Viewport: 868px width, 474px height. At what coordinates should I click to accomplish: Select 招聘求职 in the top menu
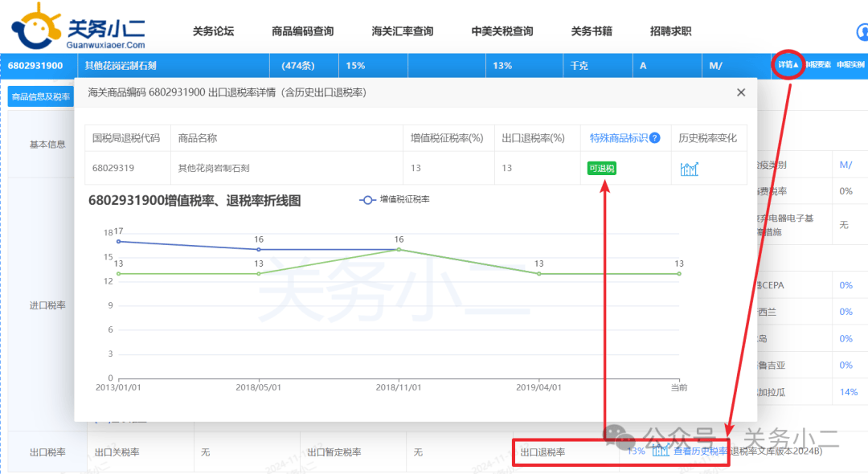pos(670,31)
